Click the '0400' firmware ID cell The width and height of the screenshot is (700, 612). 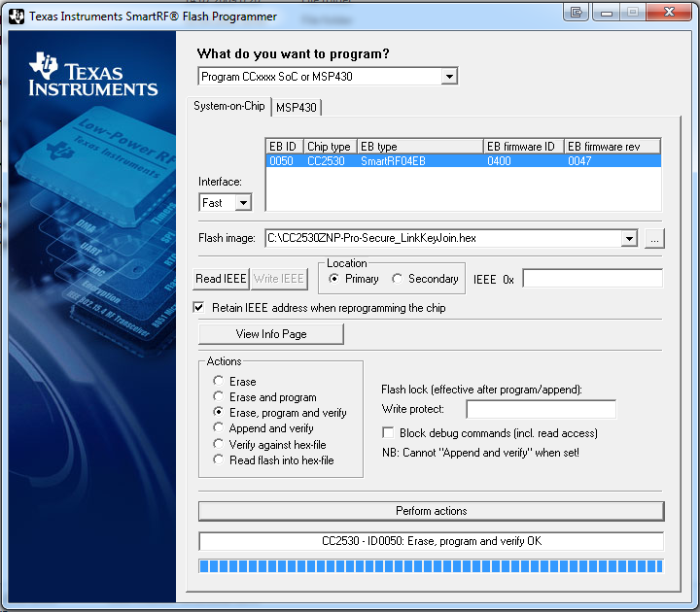499,161
